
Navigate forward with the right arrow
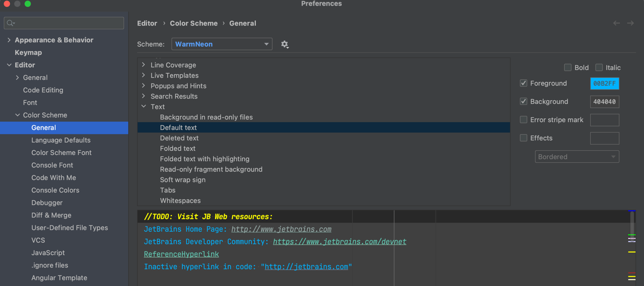(x=630, y=23)
